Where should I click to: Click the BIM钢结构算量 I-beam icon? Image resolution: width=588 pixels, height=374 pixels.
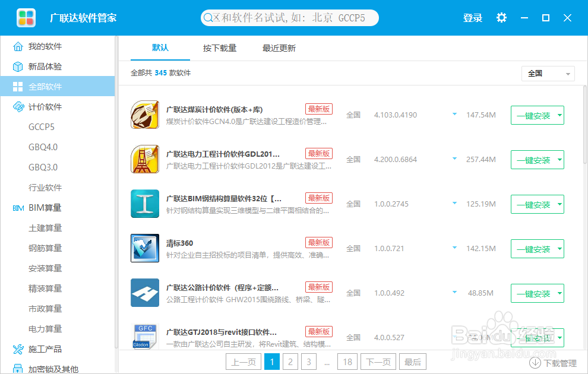(145, 204)
